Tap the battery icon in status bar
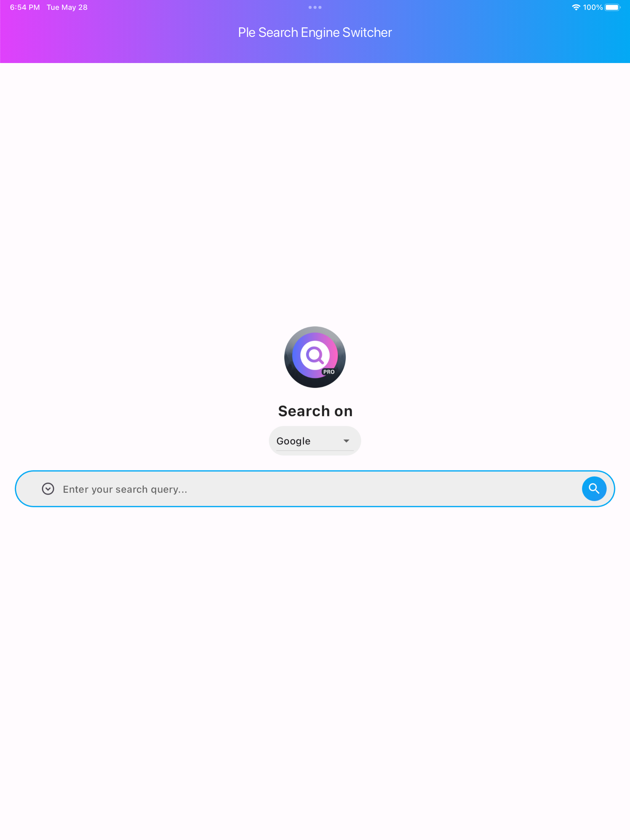 click(612, 7)
